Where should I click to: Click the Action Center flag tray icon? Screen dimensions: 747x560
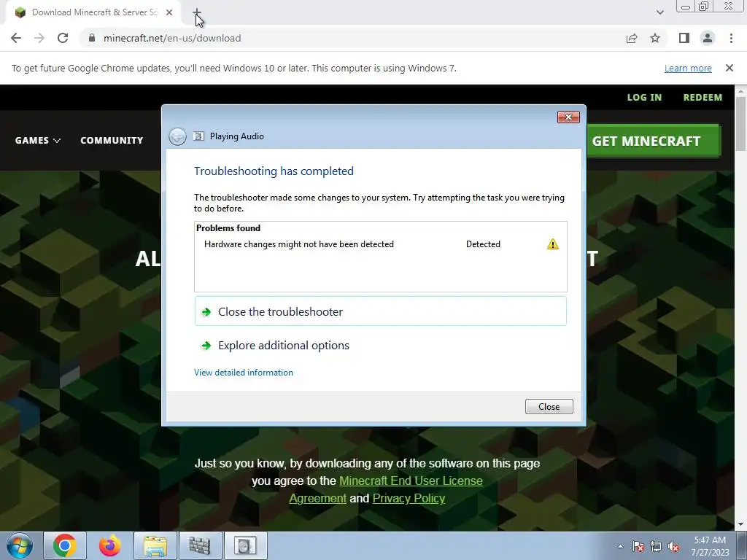[x=638, y=546]
